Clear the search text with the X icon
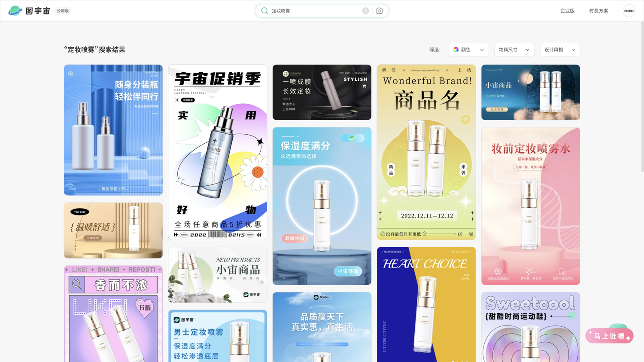 pyautogui.click(x=365, y=11)
